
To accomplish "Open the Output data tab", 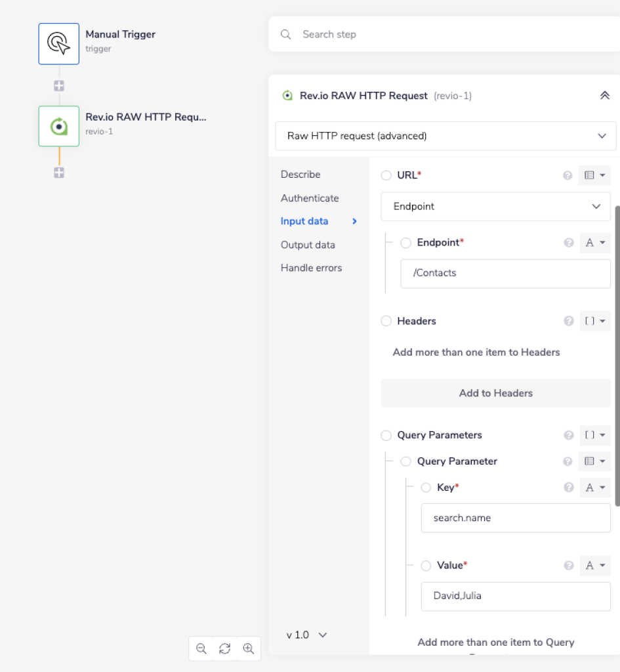I will 308,245.
